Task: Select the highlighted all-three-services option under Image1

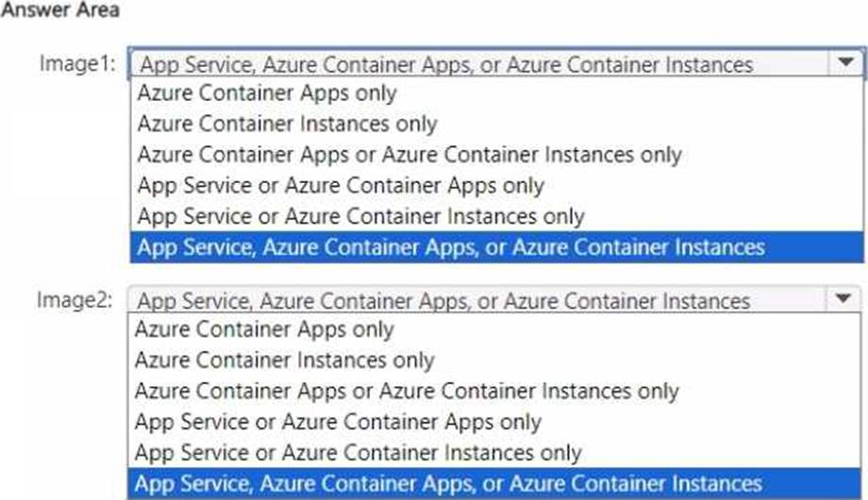Action: (x=450, y=247)
